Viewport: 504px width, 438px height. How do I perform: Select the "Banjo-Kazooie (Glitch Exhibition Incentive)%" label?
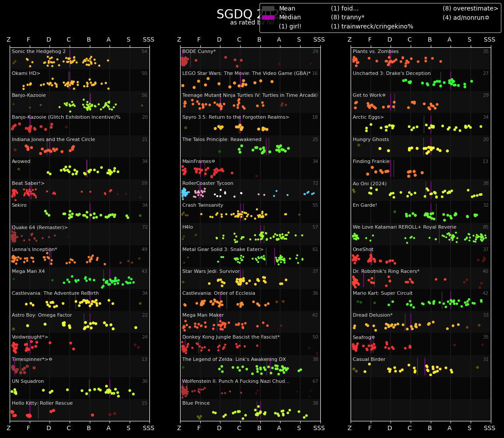(66, 117)
